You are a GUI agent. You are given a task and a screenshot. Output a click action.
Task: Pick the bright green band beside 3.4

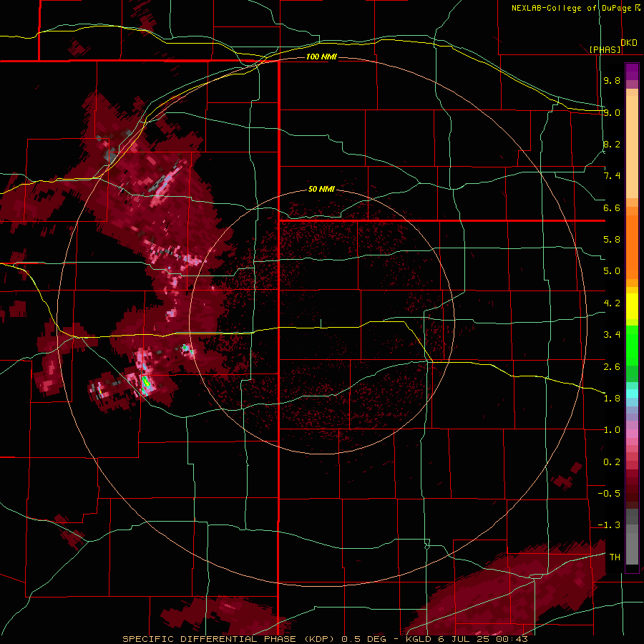(632, 345)
